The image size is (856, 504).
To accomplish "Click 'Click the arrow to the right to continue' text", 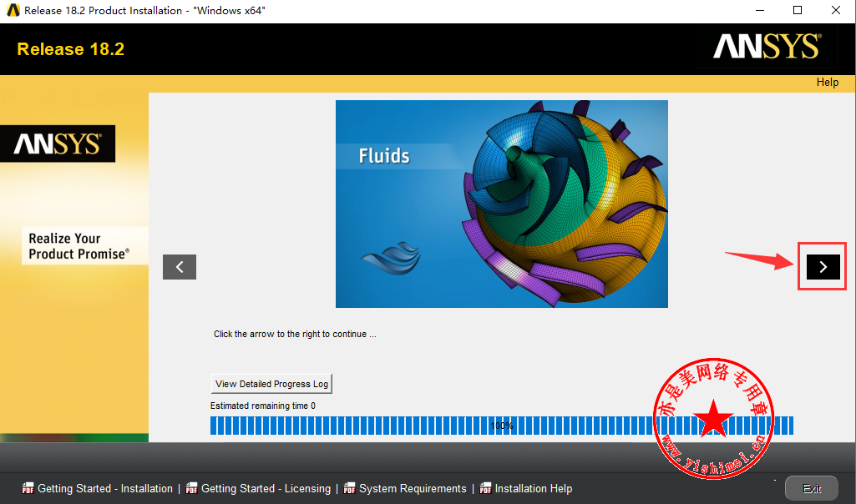I will click(x=295, y=334).
